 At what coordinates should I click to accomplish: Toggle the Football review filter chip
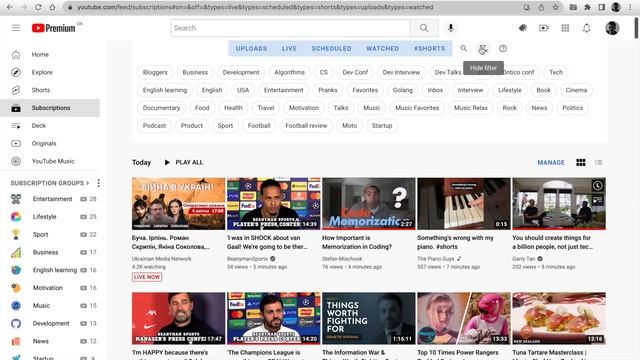pyautogui.click(x=306, y=126)
